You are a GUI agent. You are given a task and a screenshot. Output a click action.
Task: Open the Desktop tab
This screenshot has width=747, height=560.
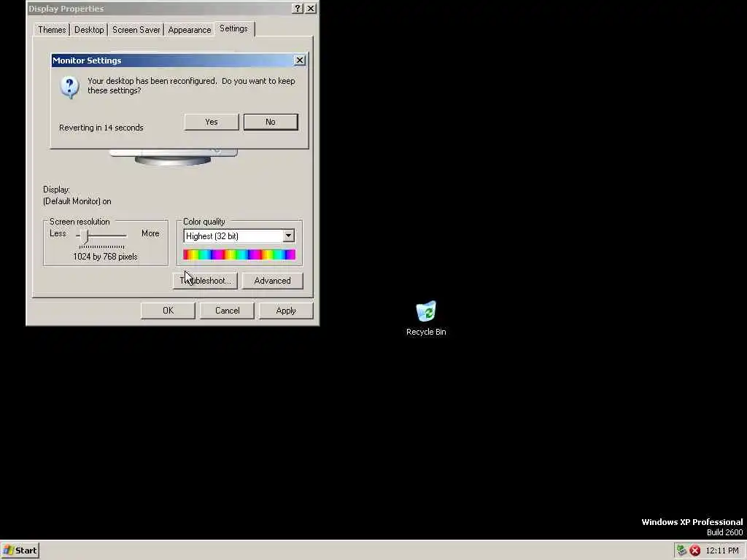pos(89,29)
